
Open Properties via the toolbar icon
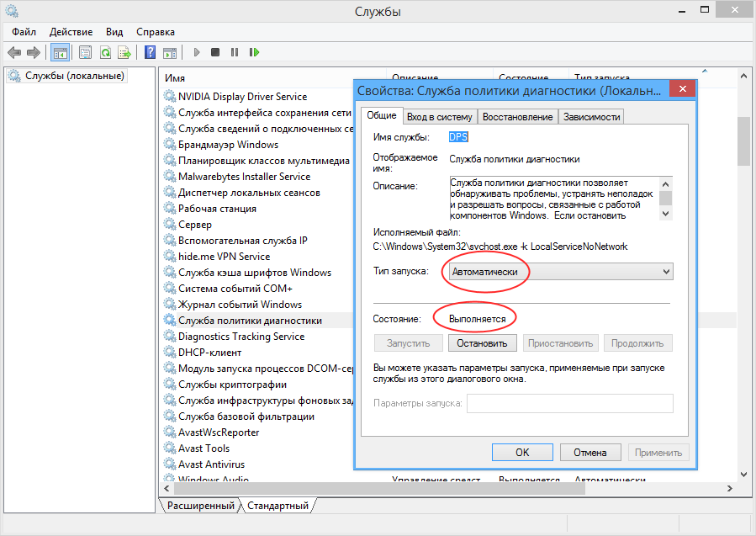pyautogui.click(x=85, y=52)
